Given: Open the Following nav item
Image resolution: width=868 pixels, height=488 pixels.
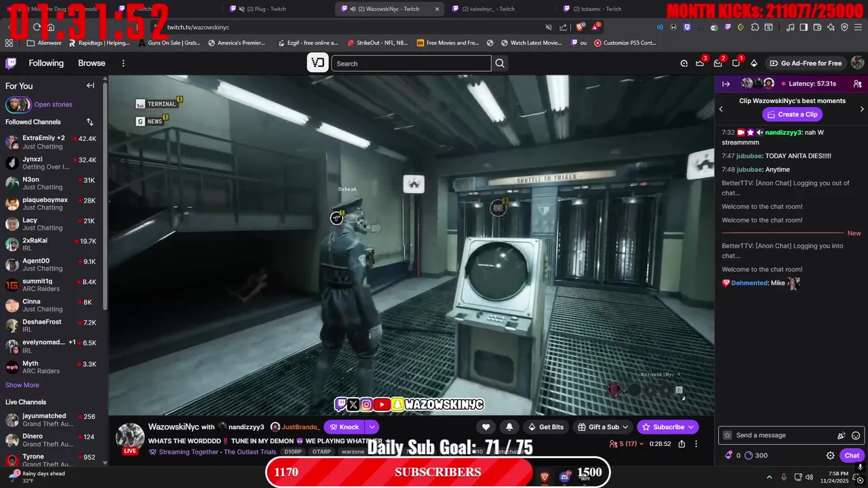Looking at the screenshot, I should [x=46, y=63].
